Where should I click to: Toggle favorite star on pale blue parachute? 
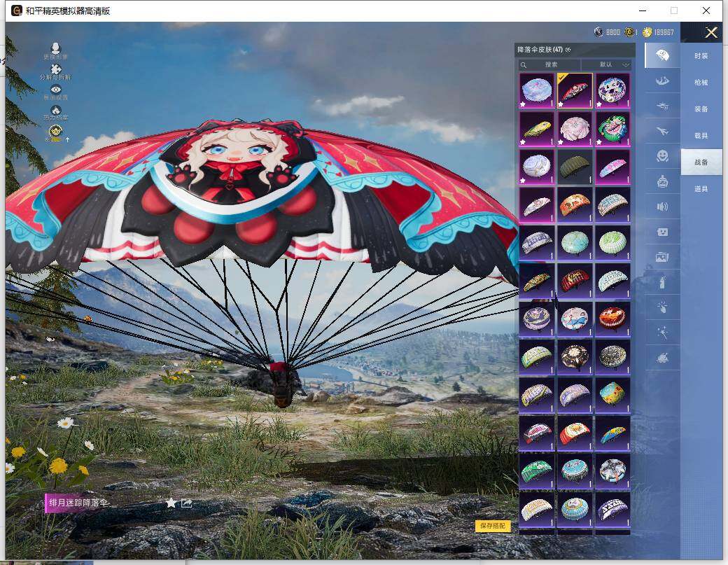[x=523, y=104]
